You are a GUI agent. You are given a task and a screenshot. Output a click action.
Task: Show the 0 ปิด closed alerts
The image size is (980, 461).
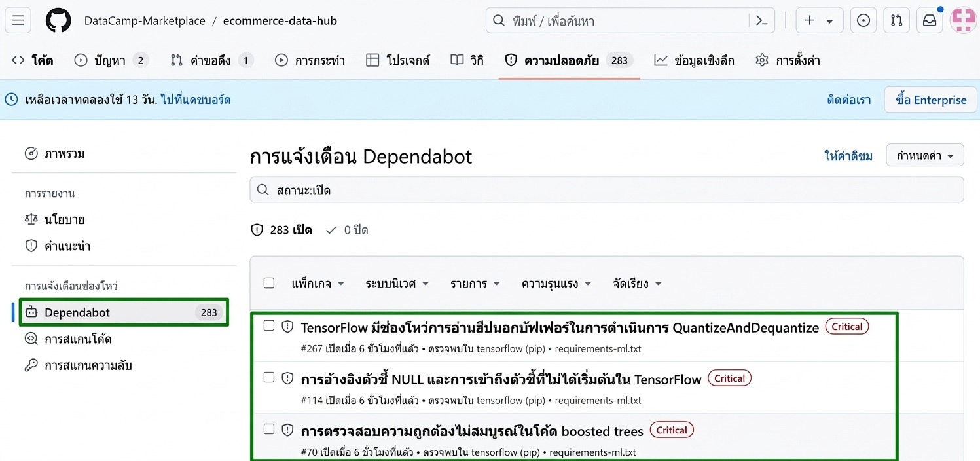pos(347,230)
